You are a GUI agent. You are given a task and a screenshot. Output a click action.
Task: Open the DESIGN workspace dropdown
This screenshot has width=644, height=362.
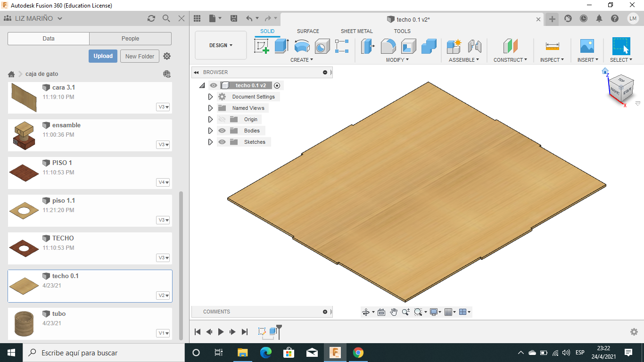(x=221, y=45)
